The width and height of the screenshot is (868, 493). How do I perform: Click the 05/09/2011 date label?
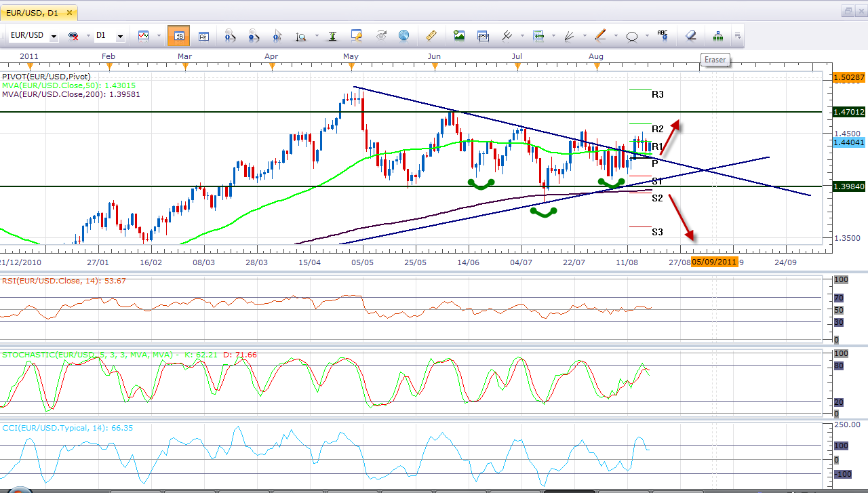(x=714, y=262)
